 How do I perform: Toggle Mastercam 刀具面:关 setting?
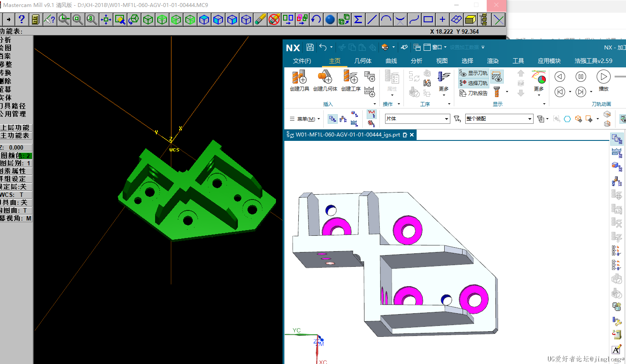tap(16, 203)
